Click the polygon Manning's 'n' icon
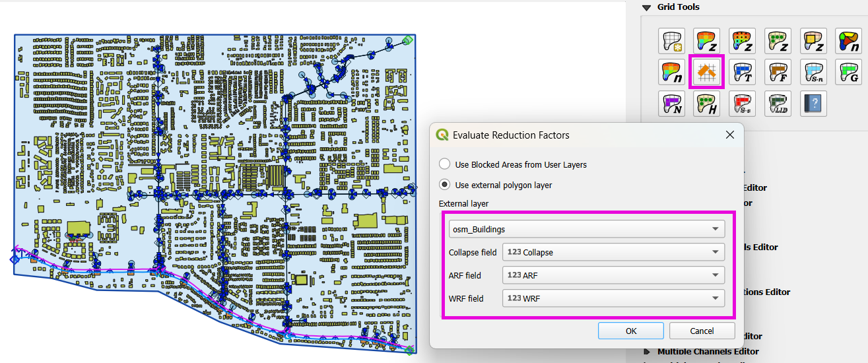868x363 pixels. click(x=849, y=41)
